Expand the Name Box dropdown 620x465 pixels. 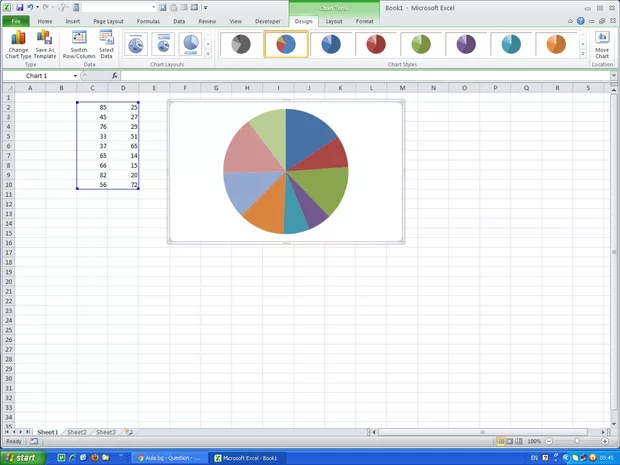tap(75, 76)
